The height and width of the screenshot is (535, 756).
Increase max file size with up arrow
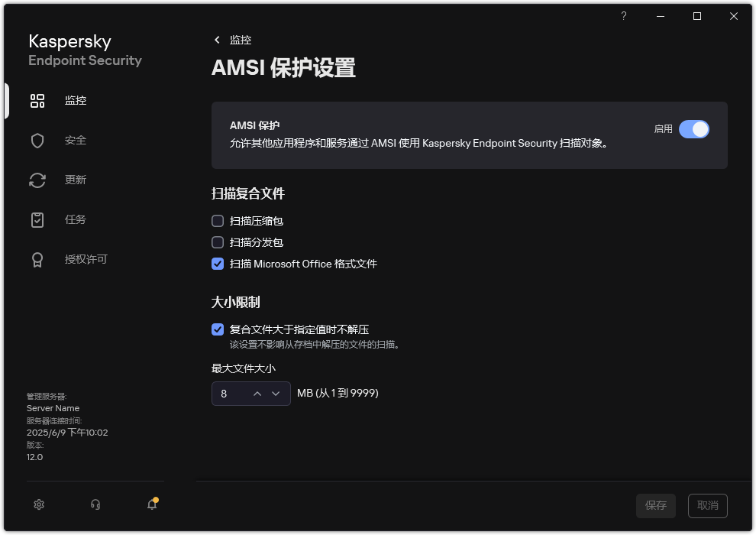[257, 394]
